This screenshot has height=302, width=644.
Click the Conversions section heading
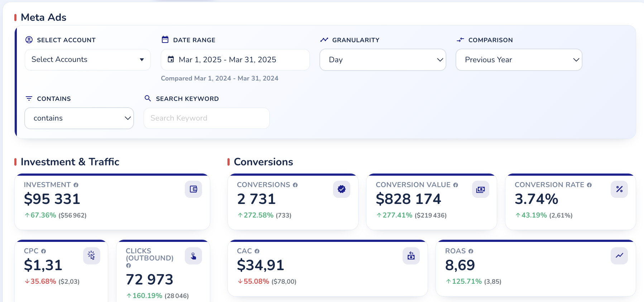pos(263,162)
